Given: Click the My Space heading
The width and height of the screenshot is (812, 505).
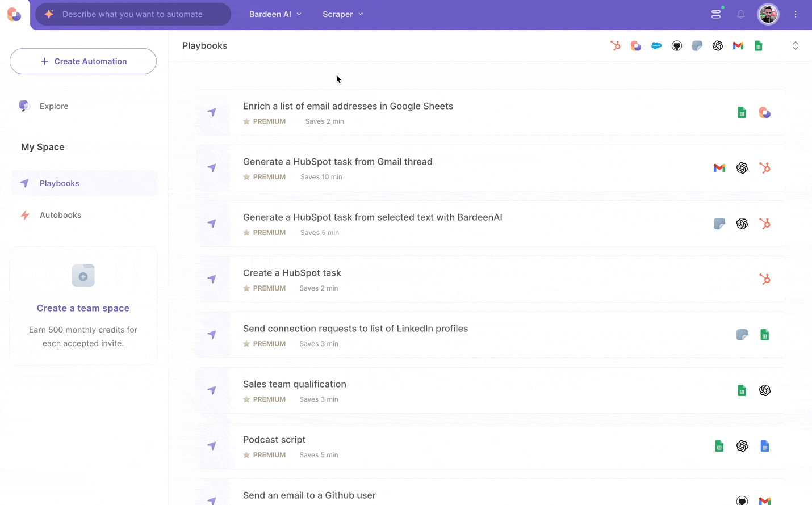Looking at the screenshot, I should tap(43, 147).
